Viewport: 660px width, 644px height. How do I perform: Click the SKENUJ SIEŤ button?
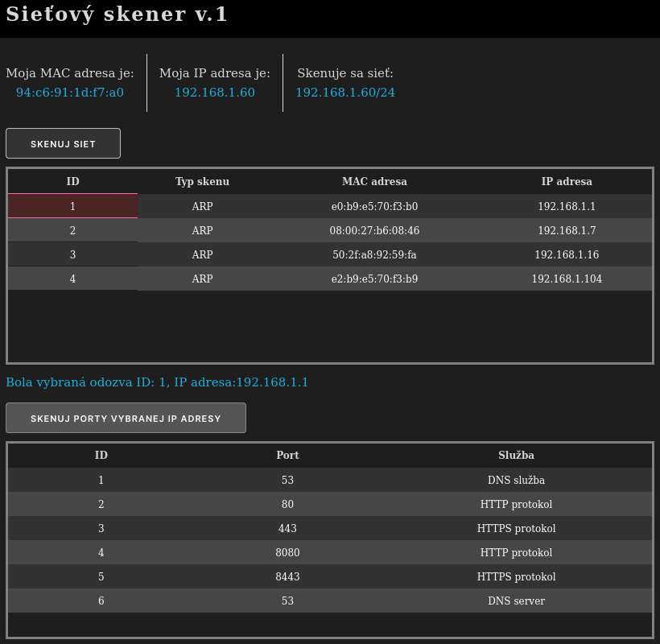click(x=63, y=144)
